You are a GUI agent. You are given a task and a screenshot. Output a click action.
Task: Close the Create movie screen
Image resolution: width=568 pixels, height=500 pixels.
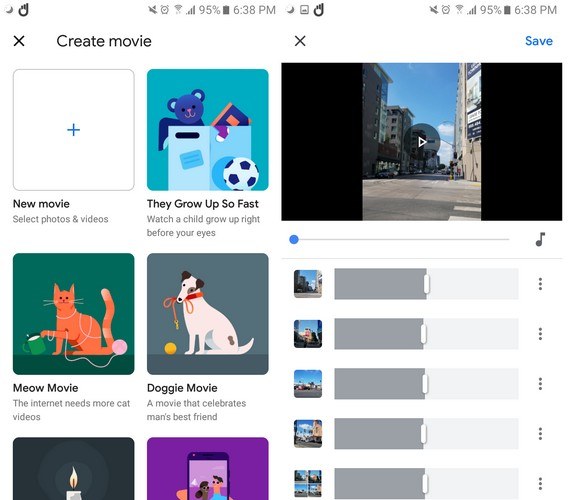(19, 41)
